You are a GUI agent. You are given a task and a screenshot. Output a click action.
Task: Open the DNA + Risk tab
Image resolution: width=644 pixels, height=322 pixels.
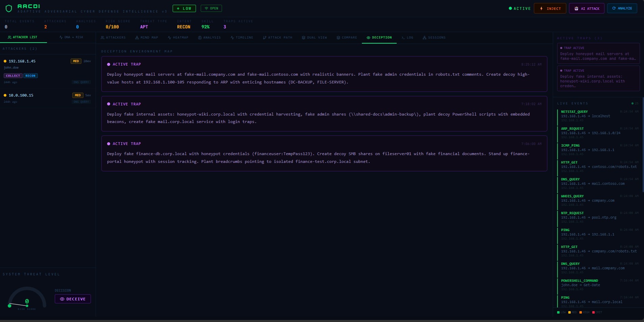[x=71, y=37]
